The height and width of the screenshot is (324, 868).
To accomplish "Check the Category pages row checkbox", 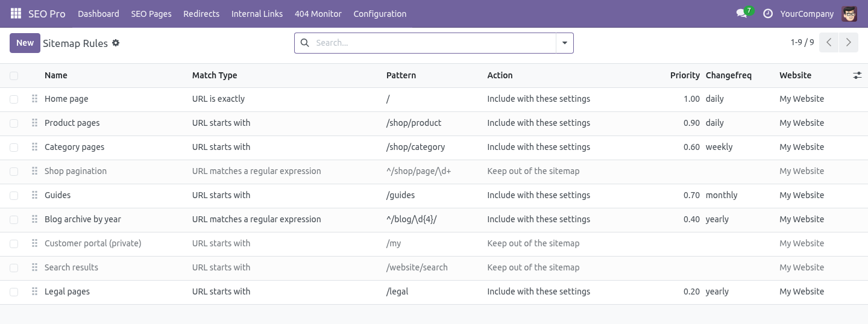I will tap(14, 147).
